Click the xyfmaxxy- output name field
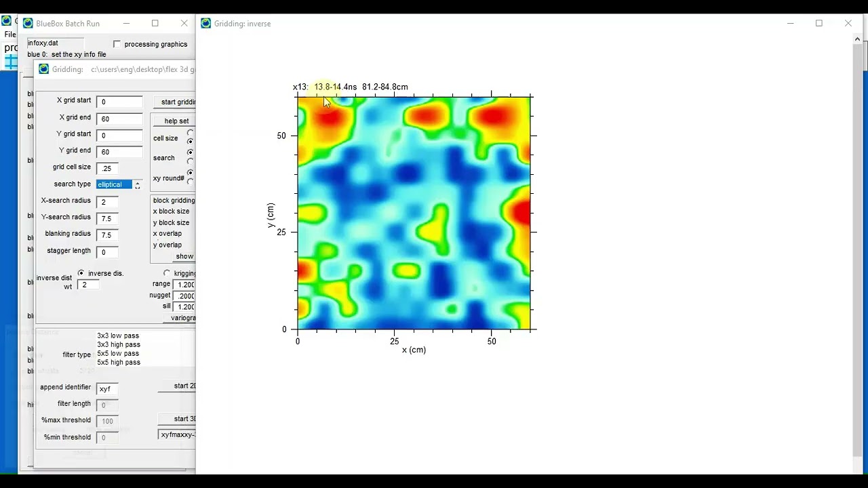The image size is (868, 488). [x=177, y=434]
